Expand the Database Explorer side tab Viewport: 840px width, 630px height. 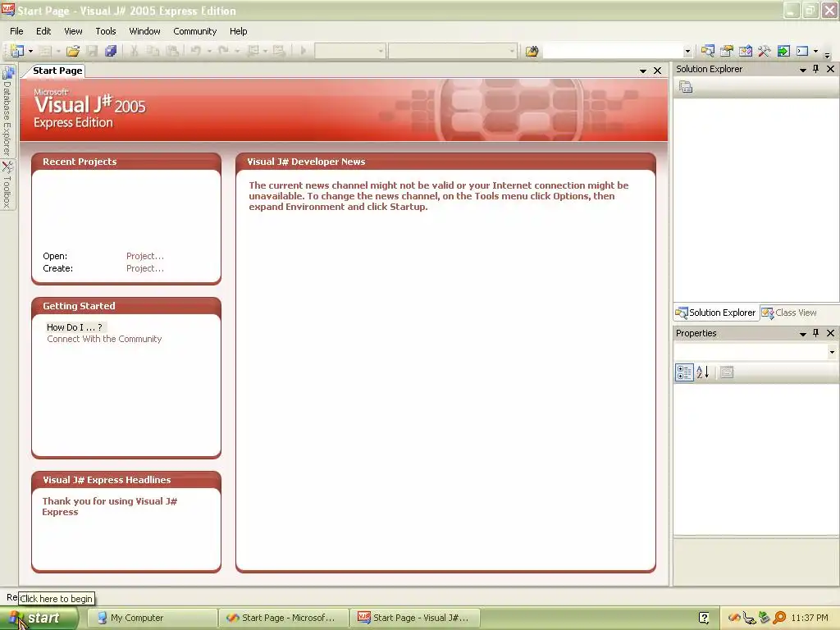(7, 111)
